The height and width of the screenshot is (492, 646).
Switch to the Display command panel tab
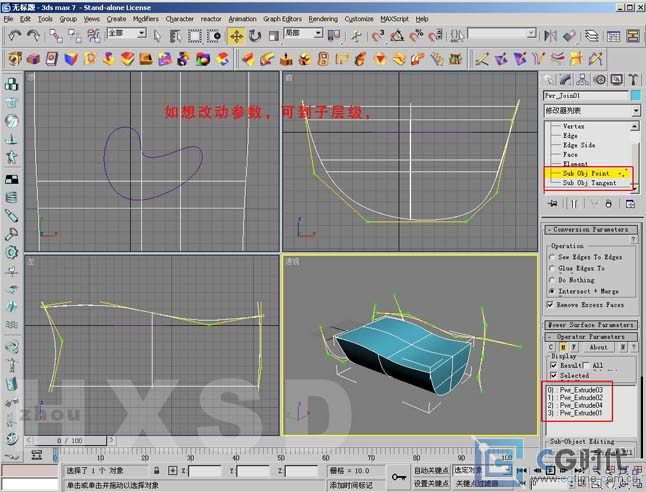point(617,80)
